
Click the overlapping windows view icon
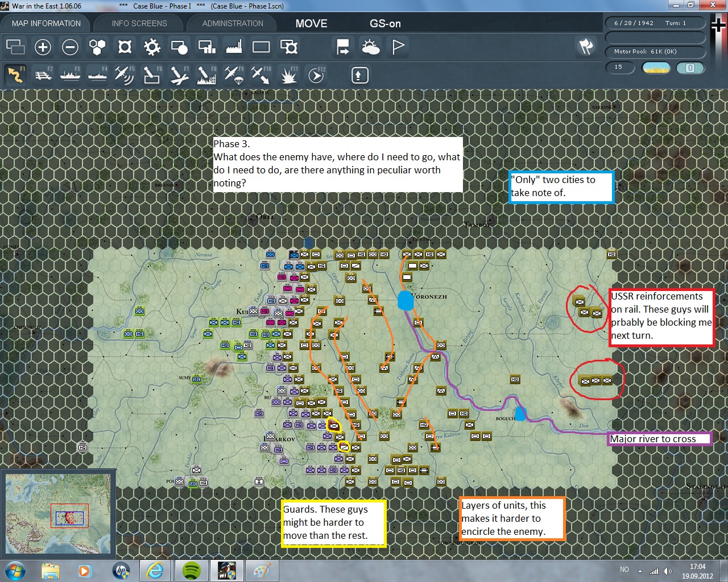point(15,47)
